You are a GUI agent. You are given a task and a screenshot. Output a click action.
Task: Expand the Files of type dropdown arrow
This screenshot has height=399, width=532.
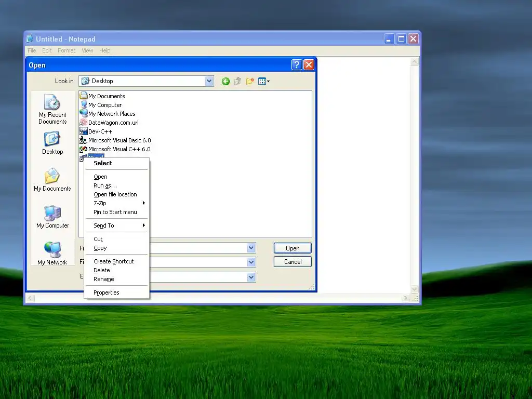(x=251, y=262)
